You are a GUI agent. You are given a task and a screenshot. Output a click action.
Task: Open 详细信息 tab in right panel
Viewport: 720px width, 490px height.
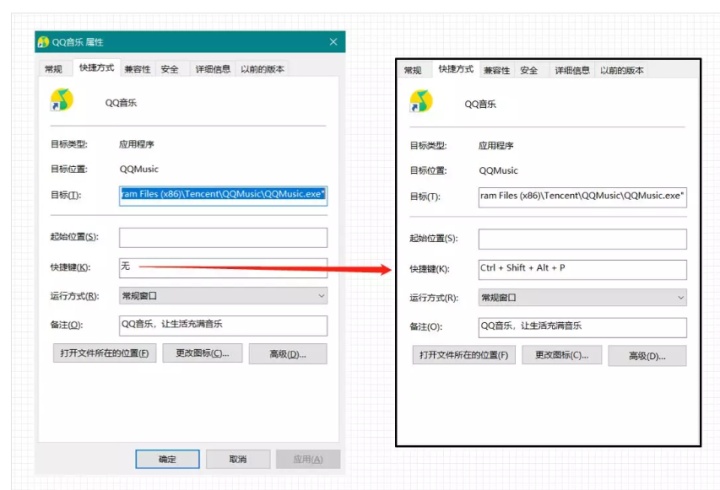(572, 70)
